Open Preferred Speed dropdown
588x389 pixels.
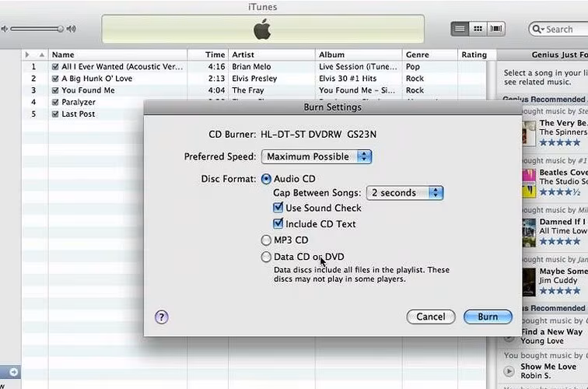317,157
